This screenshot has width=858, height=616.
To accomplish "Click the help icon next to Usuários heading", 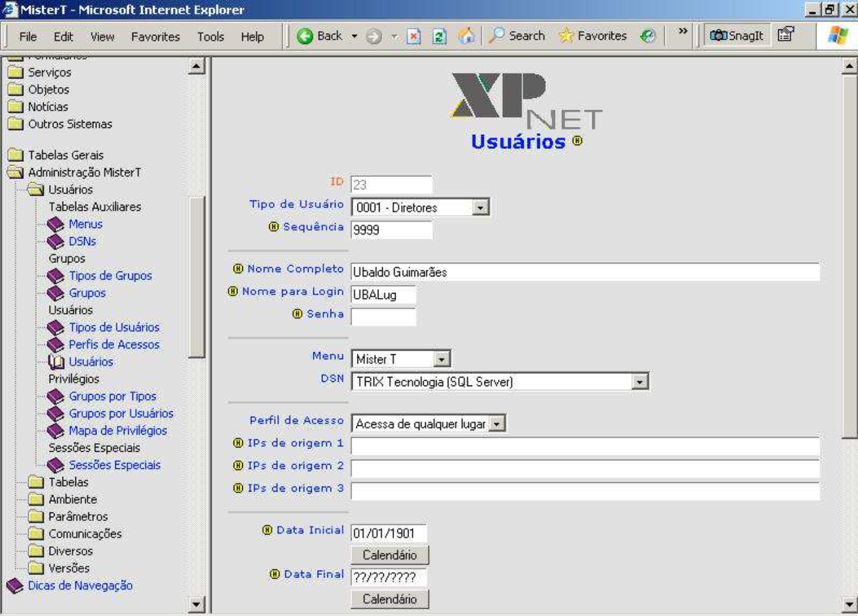I will [577, 141].
